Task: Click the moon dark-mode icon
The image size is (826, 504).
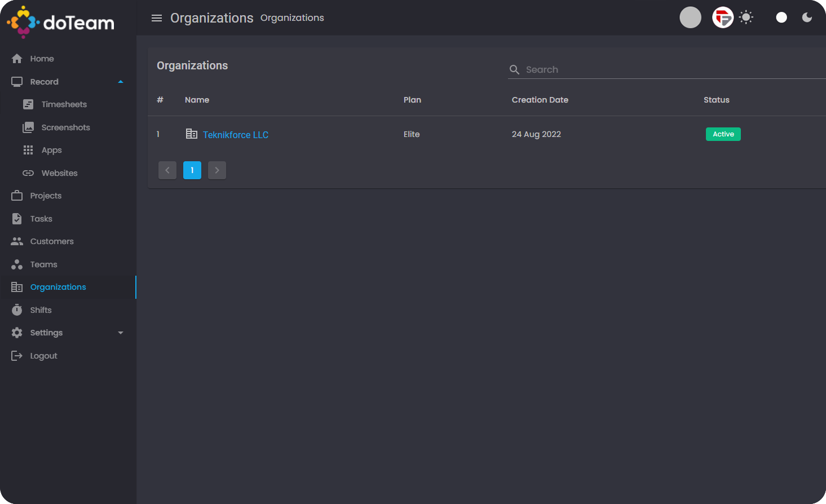Action: click(x=807, y=17)
